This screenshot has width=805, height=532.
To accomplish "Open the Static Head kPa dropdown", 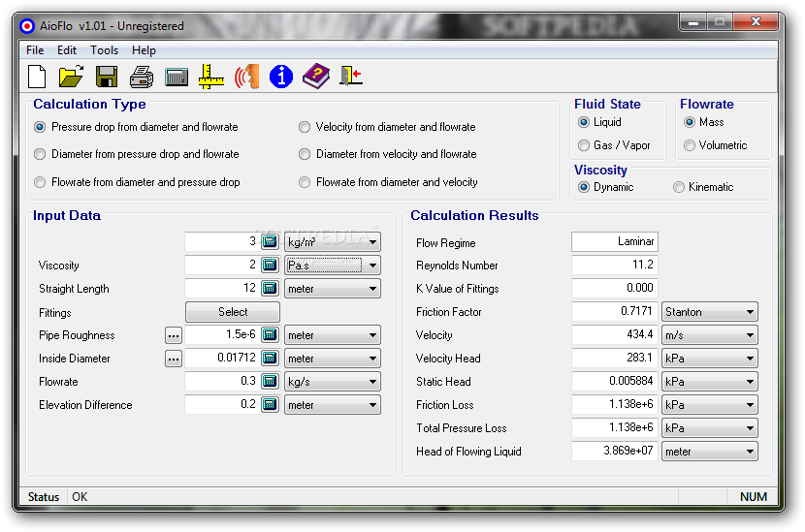I will (710, 381).
